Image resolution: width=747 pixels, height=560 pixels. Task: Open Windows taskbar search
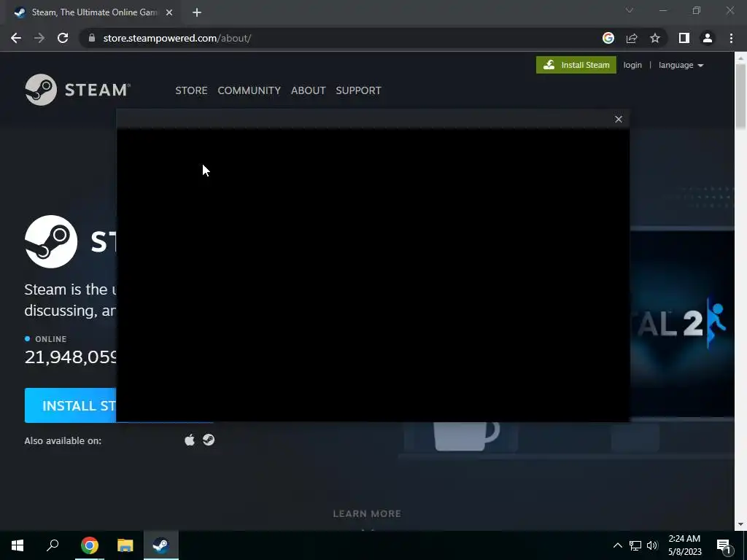(53, 545)
